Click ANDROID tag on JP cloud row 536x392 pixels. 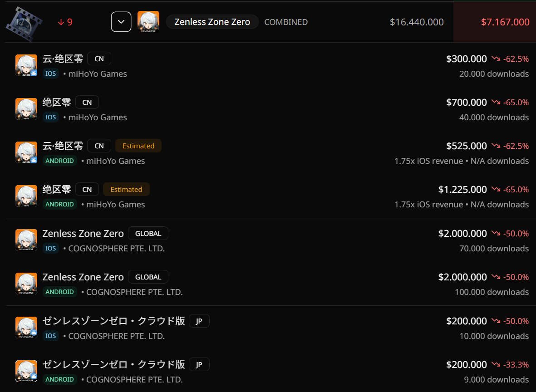(59, 379)
